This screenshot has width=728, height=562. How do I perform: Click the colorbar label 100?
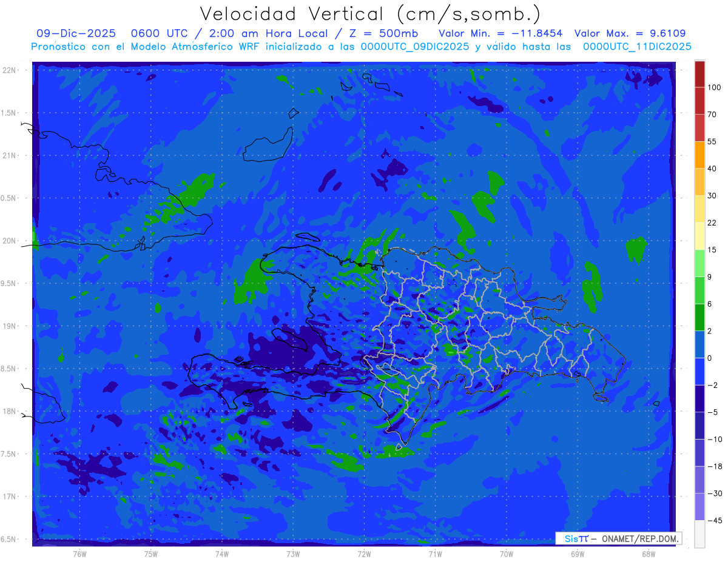[x=714, y=88]
